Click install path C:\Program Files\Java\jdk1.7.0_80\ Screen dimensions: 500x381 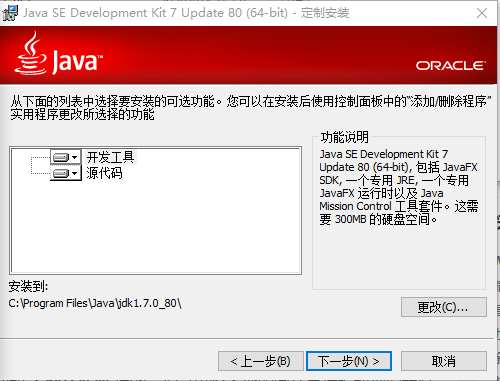point(95,303)
